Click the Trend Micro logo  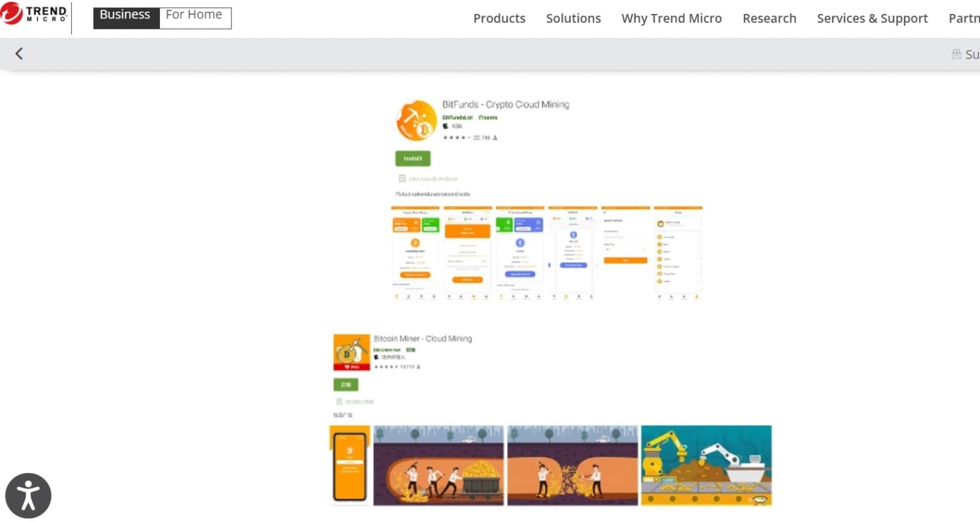(x=34, y=13)
